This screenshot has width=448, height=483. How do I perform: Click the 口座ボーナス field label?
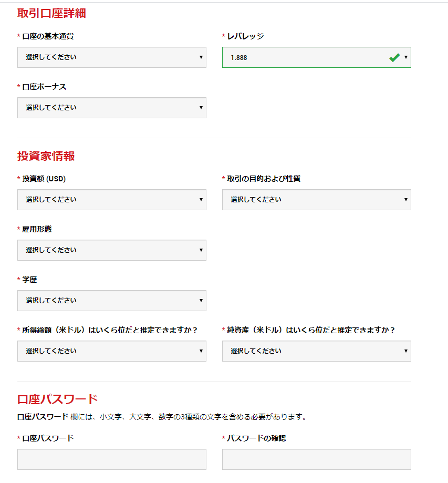[44, 87]
